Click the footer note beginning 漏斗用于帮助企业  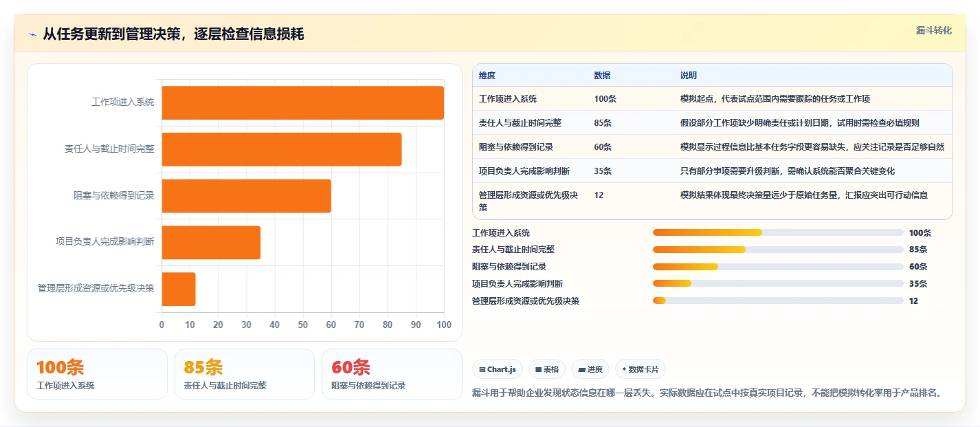(706, 393)
